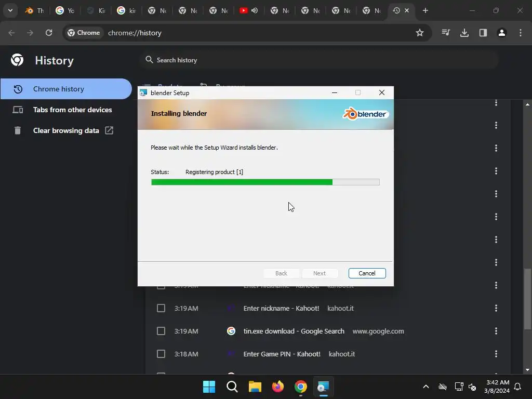This screenshot has width=532, height=399.
Task: Open the tab search dropdown arrow
Action: 10,10
